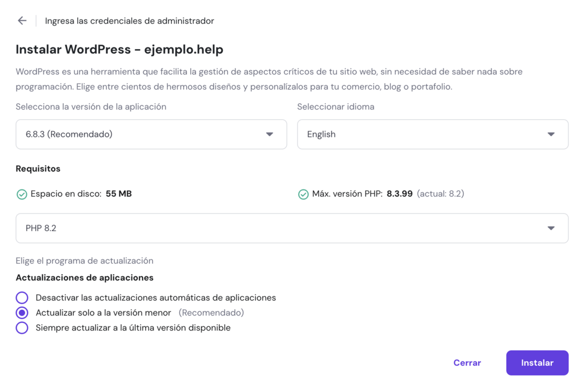Click the 55 MB disk space value
This screenshot has height=392, width=585.
(x=116, y=194)
